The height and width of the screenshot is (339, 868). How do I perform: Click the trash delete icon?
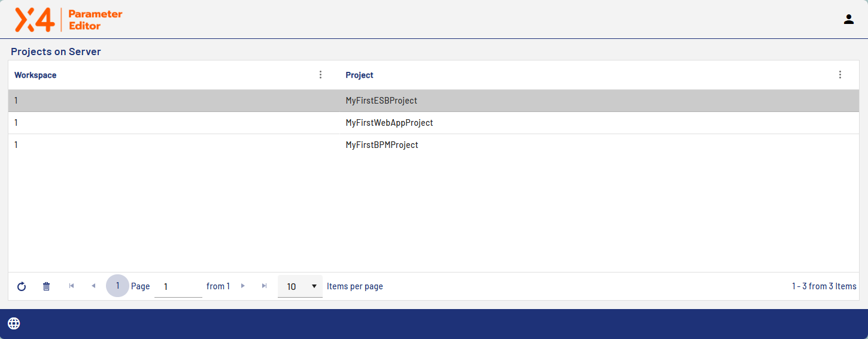tap(47, 286)
